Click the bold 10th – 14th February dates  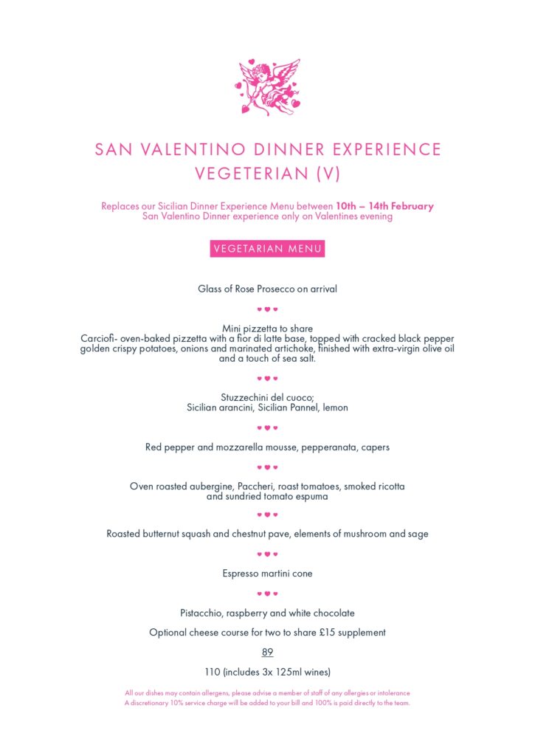[x=384, y=206]
